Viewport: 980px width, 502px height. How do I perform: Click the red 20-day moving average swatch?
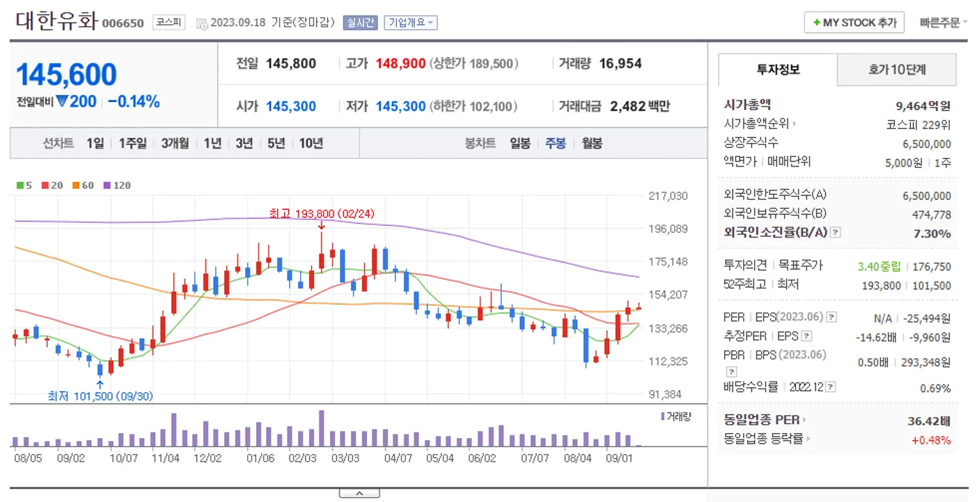(x=45, y=185)
